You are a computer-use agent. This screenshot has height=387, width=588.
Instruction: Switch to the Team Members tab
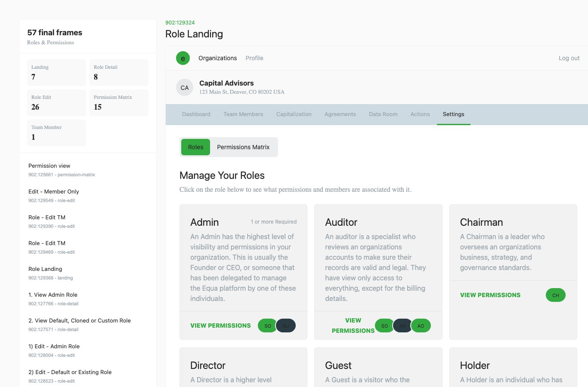click(x=243, y=114)
